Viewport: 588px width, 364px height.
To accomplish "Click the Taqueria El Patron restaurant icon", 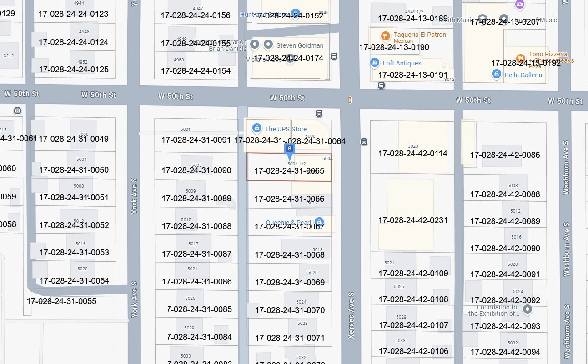I will [x=386, y=35].
